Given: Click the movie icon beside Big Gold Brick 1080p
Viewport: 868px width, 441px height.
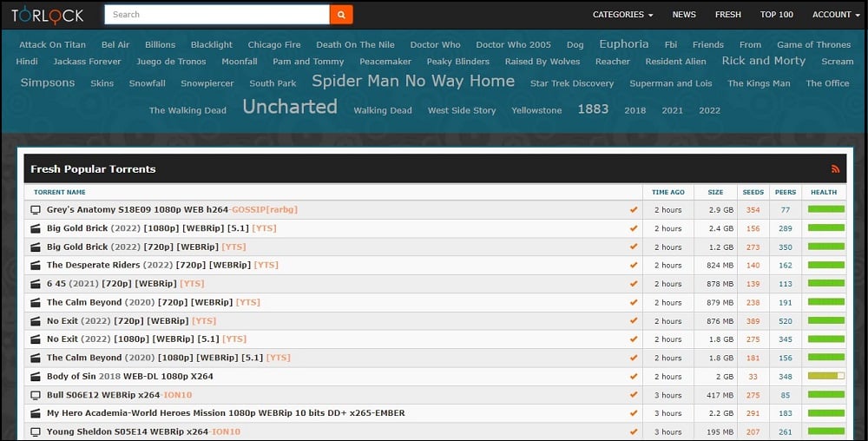Looking at the screenshot, I should pos(36,228).
